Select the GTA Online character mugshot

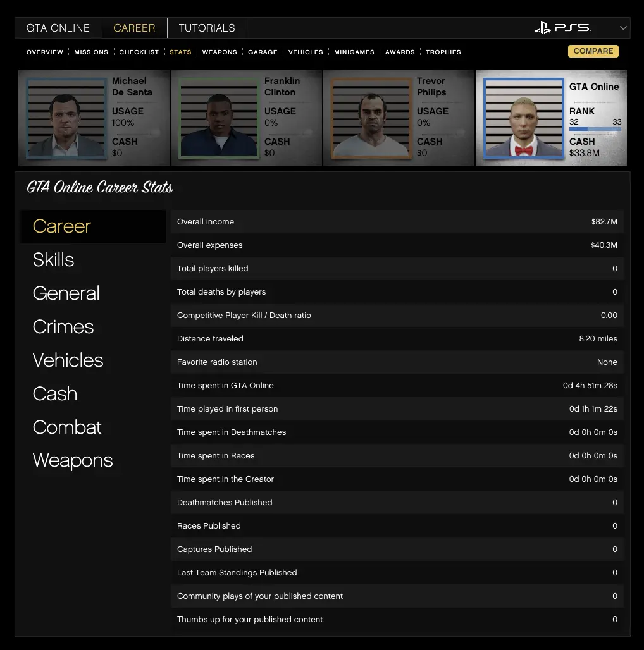click(524, 118)
